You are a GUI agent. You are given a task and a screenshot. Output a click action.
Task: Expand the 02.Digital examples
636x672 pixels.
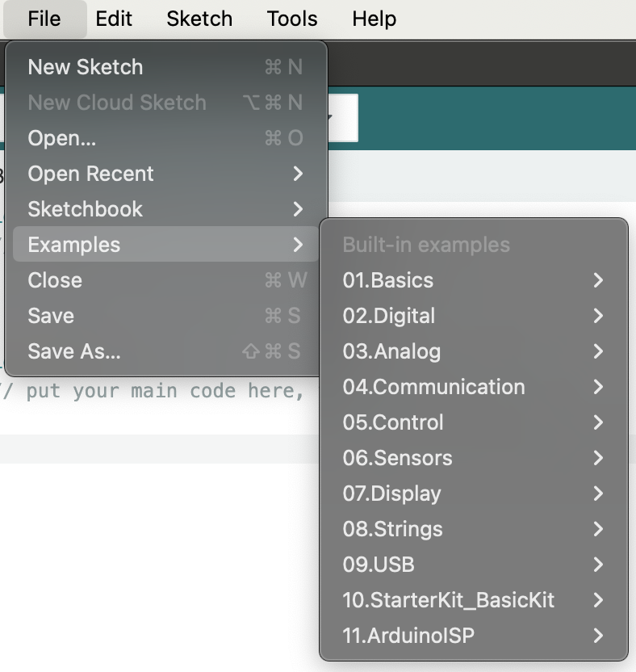click(473, 316)
